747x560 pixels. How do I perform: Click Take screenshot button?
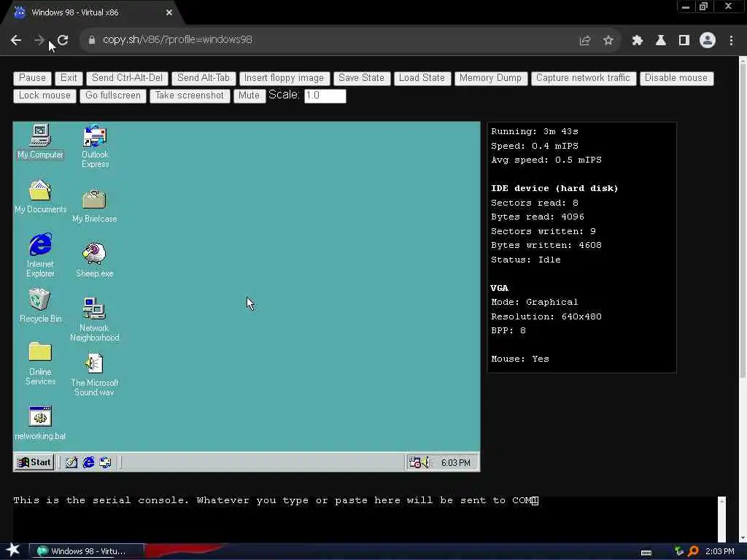click(190, 96)
